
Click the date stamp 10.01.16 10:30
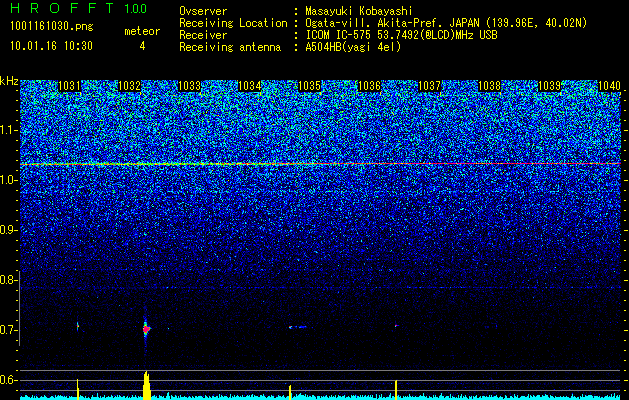tap(51, 46)
